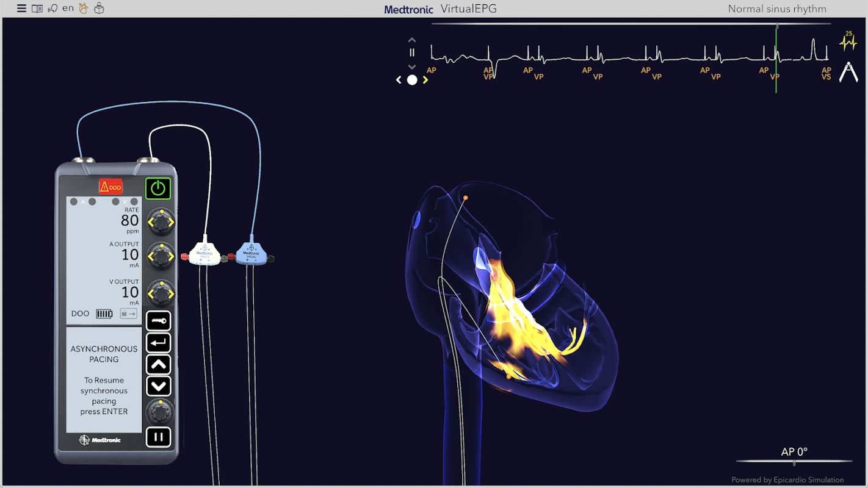This screenshot has width=868, height=488.
Task: Click the green ECG cursor line
Action: [x=776, y=60]
